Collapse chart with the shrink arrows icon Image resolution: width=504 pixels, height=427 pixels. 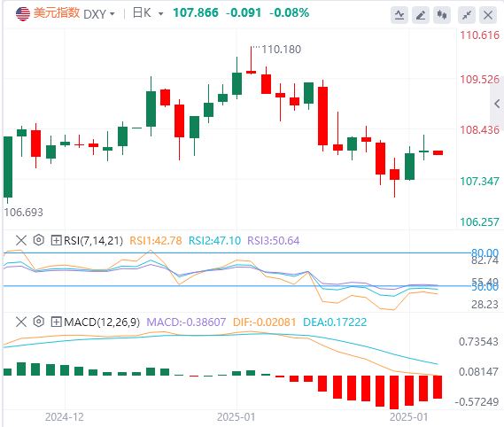click(x=467, y=15)
